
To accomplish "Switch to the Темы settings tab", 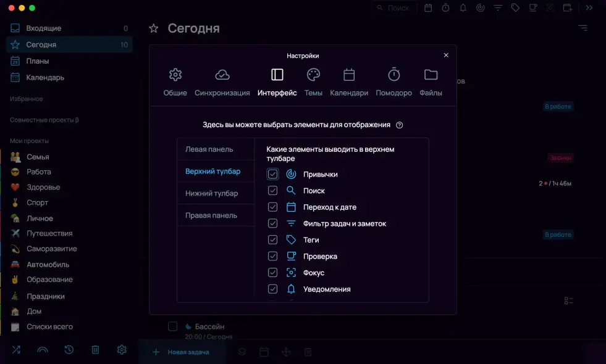I will pos(313,83).
